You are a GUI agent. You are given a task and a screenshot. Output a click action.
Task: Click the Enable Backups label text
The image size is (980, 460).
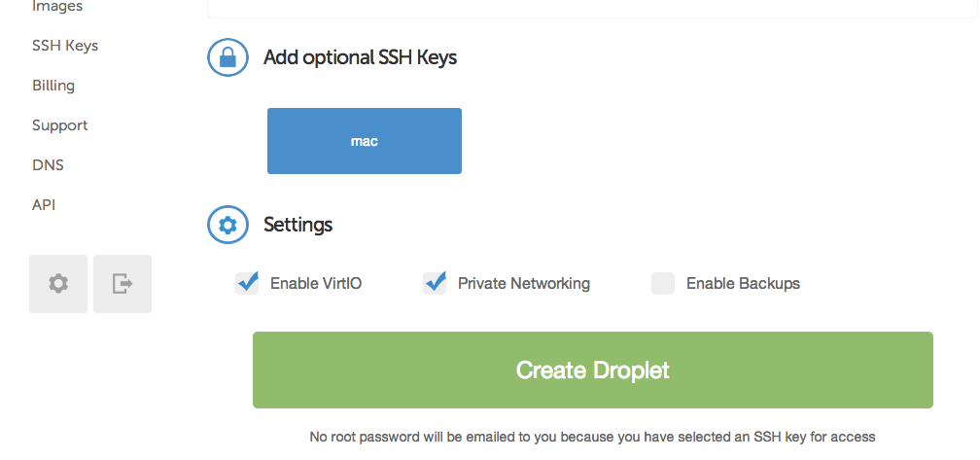743,284
